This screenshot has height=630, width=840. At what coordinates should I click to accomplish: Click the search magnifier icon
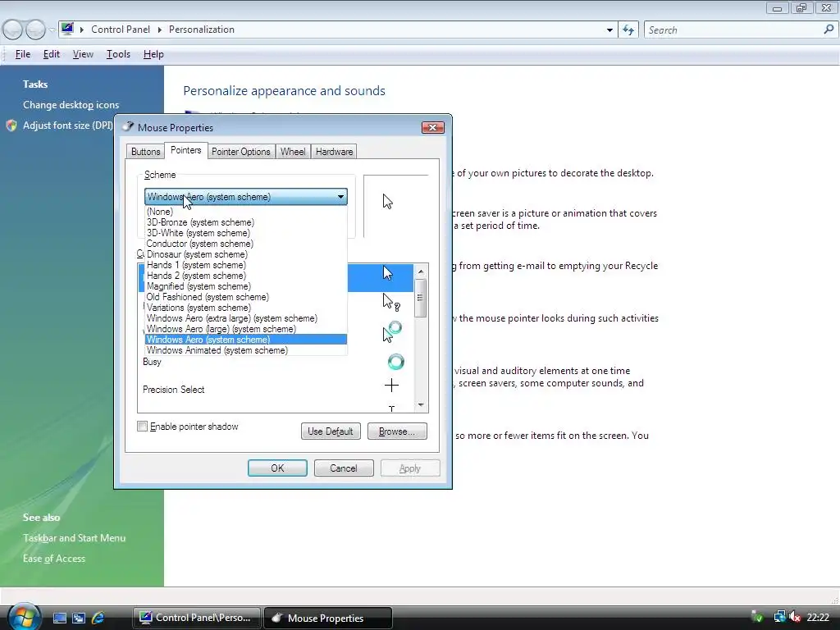click(829, 30)
